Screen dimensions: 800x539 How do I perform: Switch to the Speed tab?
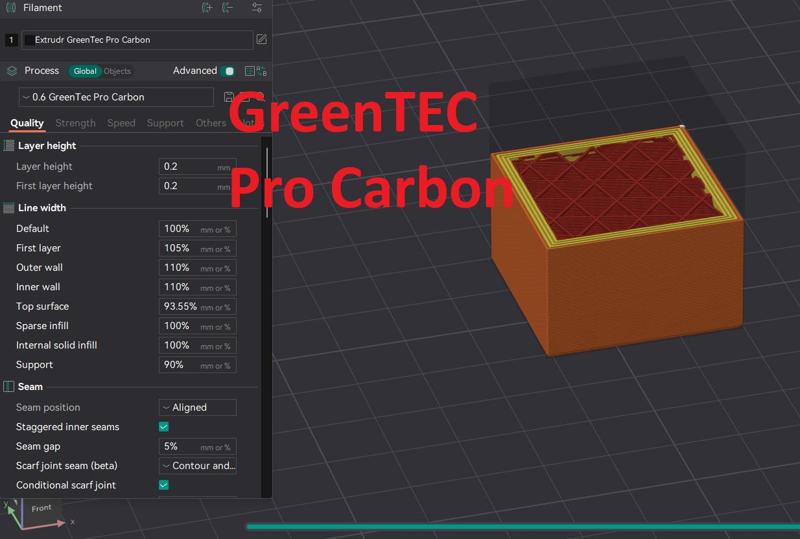pos(121,123)
